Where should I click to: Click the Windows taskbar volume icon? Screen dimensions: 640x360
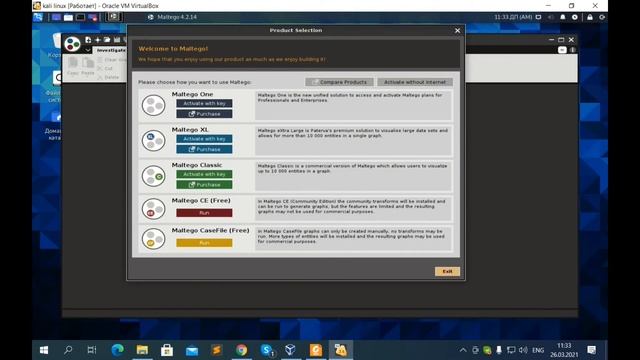click(523, 350)
